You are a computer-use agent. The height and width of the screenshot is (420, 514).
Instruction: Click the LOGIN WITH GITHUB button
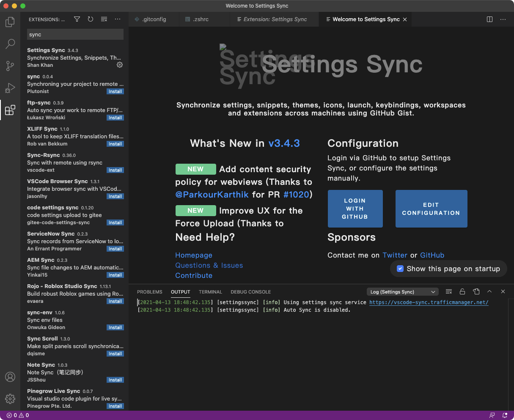click(355, 209)
